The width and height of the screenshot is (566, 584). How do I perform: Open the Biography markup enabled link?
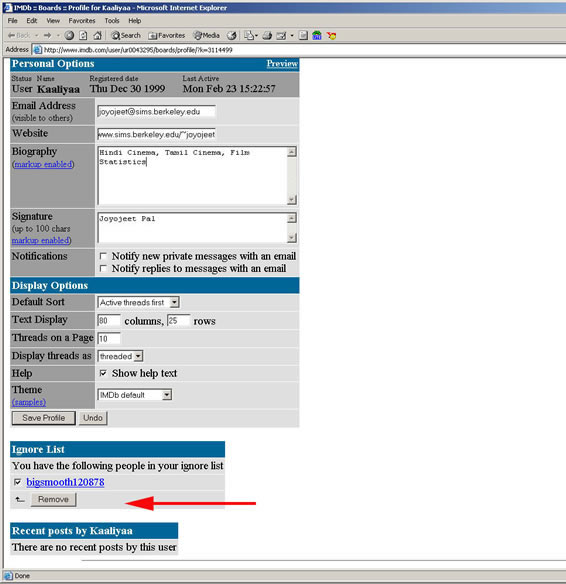click(x=43, y=164)
